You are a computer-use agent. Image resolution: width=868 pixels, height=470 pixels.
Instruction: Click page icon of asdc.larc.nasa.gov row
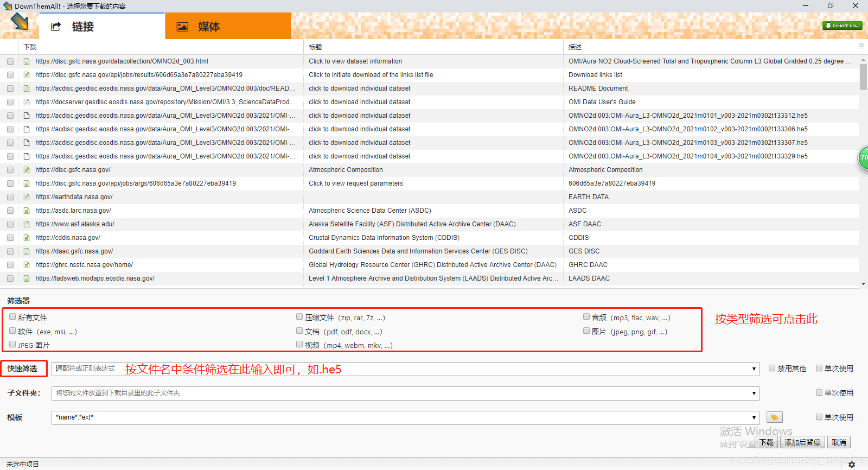coord(27,211)
